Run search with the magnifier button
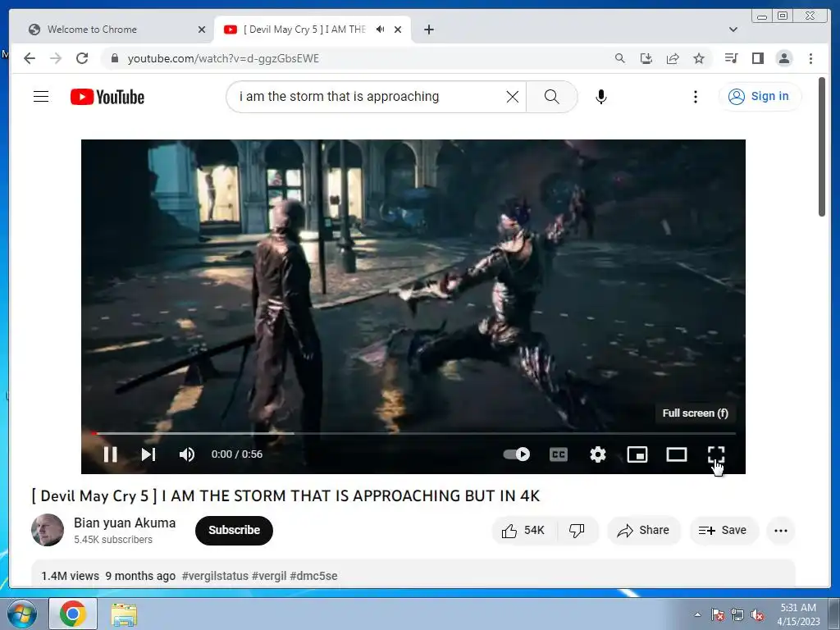This screenshot has height=630, width=840. point(552,97)
